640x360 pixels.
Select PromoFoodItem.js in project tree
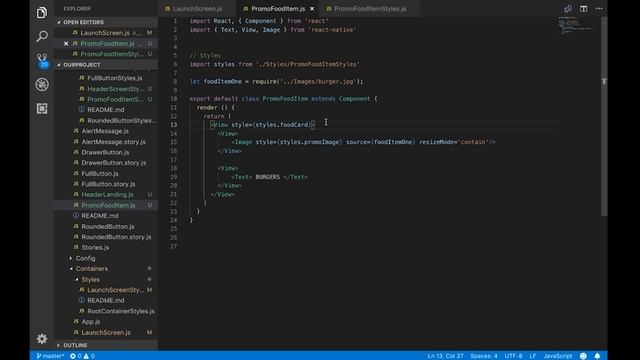pos(106,205)
